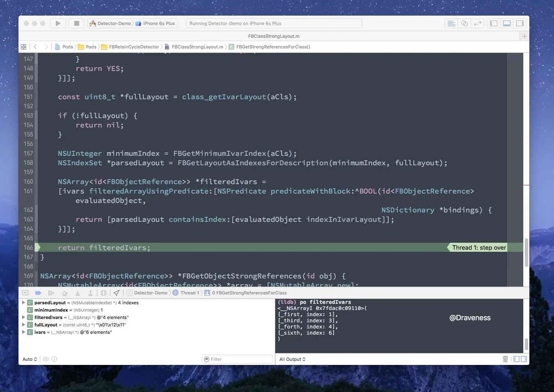Go forward in editor history
The height and width of the screenshot is (392, 554).
tap(46, 47)
